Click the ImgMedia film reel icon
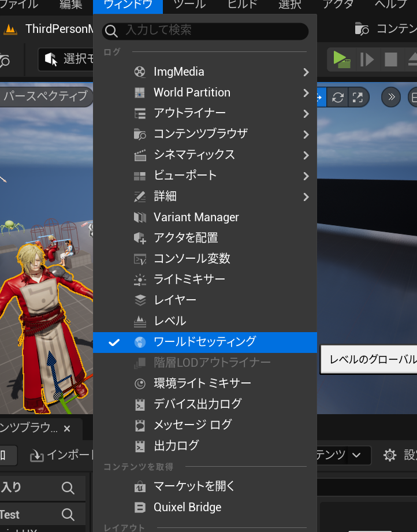 coord(140,72)
